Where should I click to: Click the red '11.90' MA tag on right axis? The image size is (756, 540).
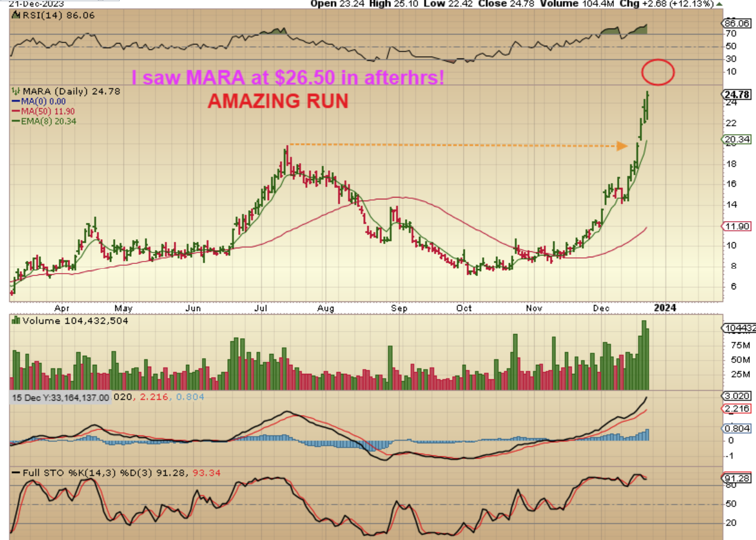coord(737,226)
